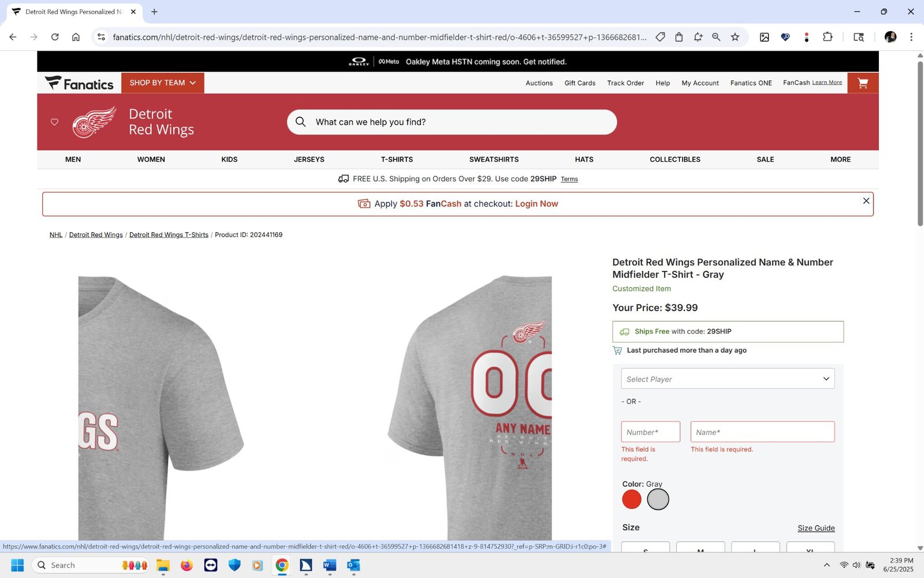Open the shopping cart icon

863,83
